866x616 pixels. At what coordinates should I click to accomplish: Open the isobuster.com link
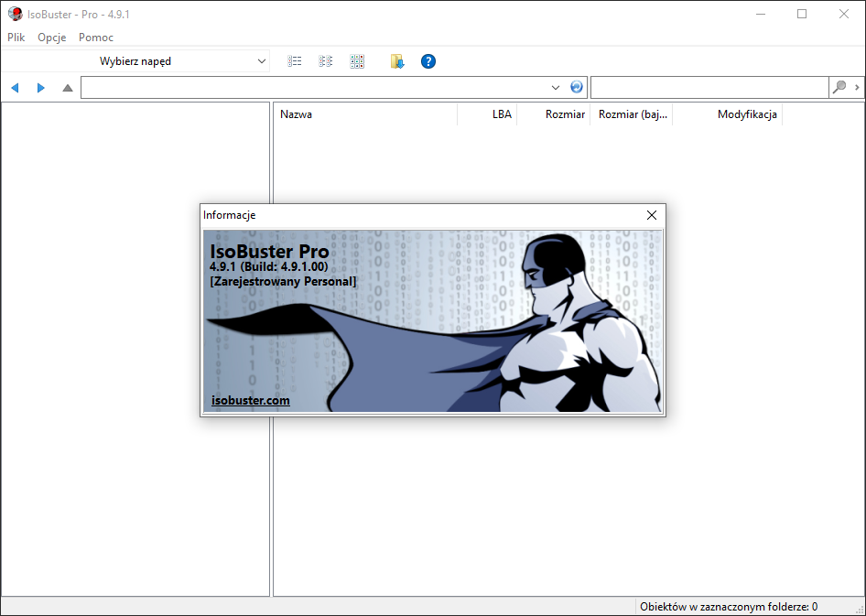tap(251, 400)
